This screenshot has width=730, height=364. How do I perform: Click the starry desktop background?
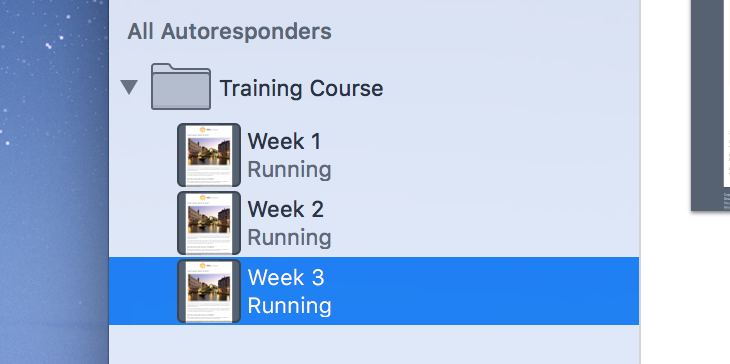point(54,182)
